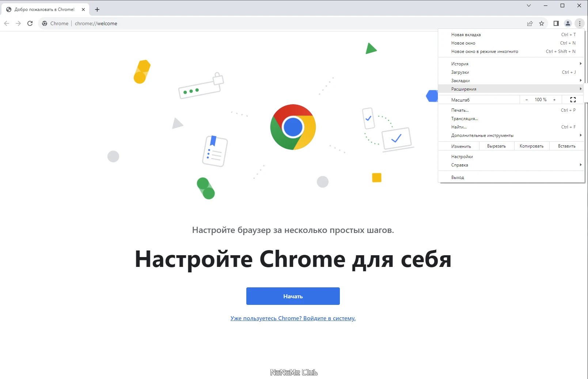Viewport: 588px width, 379px height.
Task: Minimize the Chrome window
Action: click(x=546, y=5)
